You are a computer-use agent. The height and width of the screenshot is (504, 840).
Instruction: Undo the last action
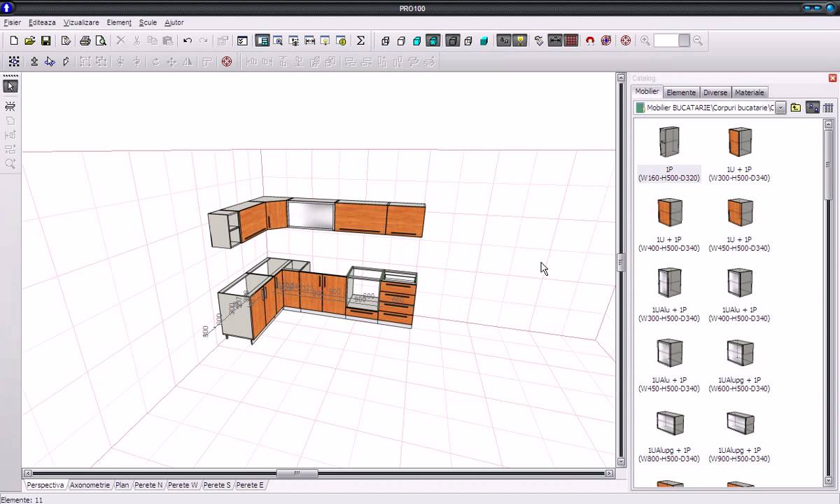[x=187, y=41]
